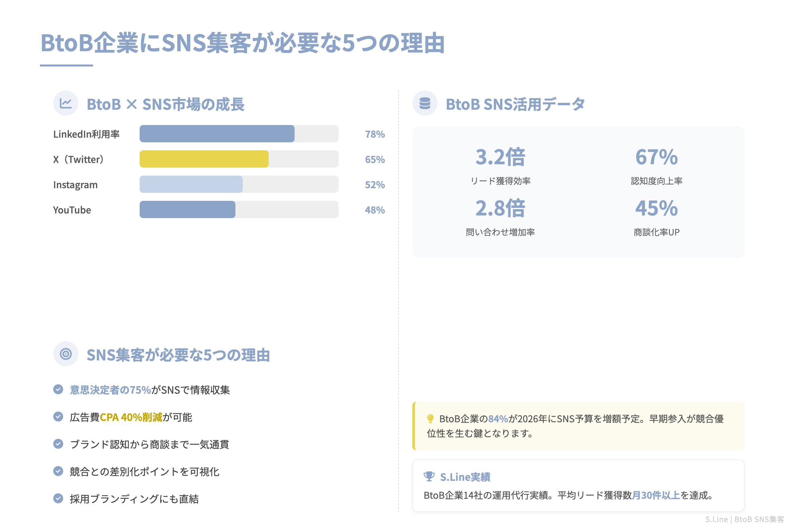Click the database icon next to BtoB SNS活用データ
The height and width of the screenshot is (532, 798).
click(425, 103)
